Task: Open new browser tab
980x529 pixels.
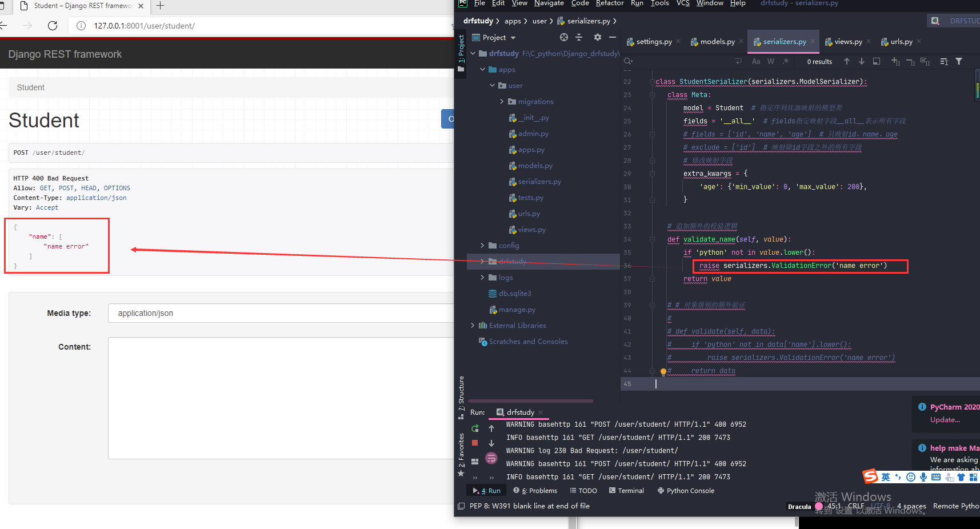Action: click(x=161, y=6)
